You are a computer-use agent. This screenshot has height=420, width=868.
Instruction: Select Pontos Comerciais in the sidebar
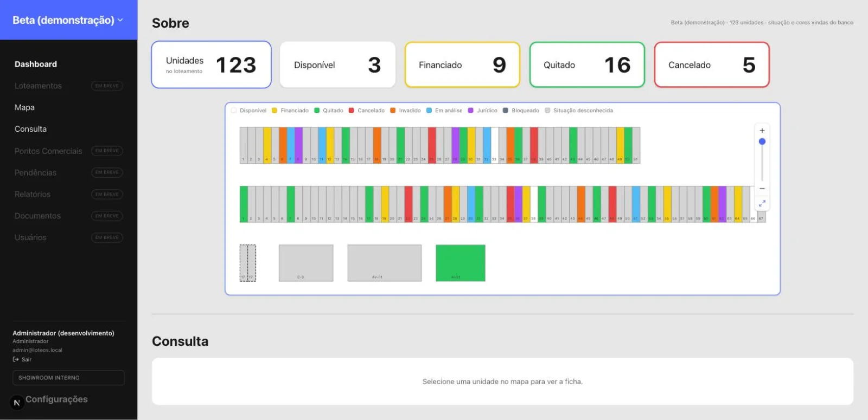click(48, 151)
